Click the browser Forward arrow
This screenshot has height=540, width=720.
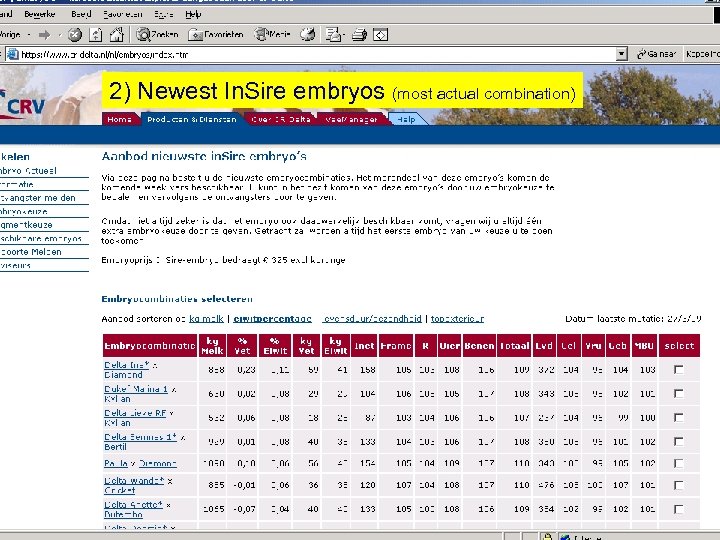tap(45, 35)
